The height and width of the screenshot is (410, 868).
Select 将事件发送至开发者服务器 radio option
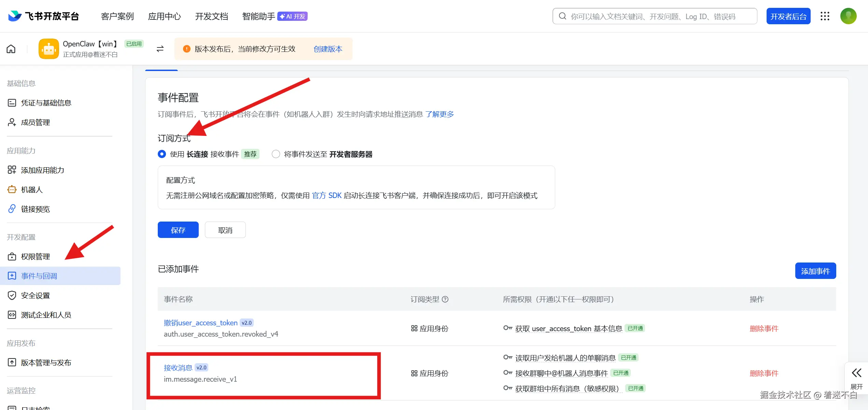click(x=276, y=154)
